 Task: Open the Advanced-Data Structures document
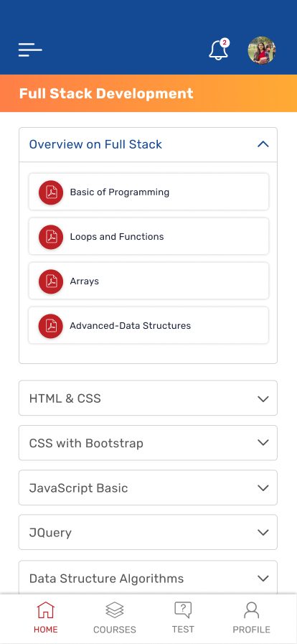coord(148,325)
